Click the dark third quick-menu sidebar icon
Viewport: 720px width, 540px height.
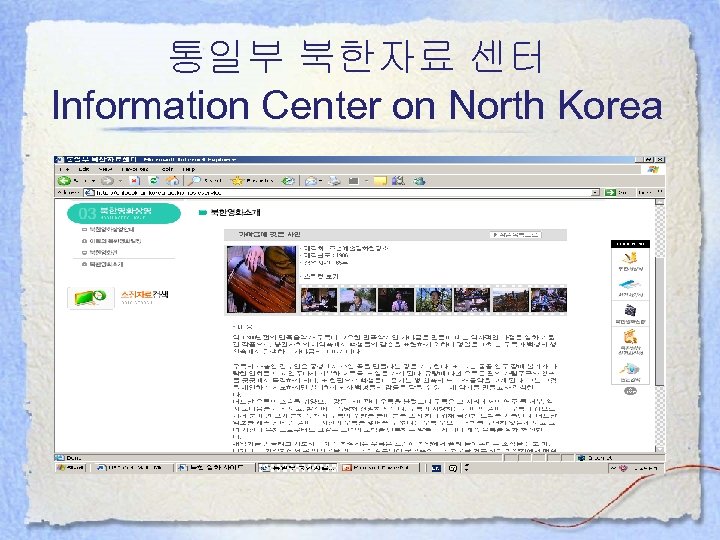point(630,310)
